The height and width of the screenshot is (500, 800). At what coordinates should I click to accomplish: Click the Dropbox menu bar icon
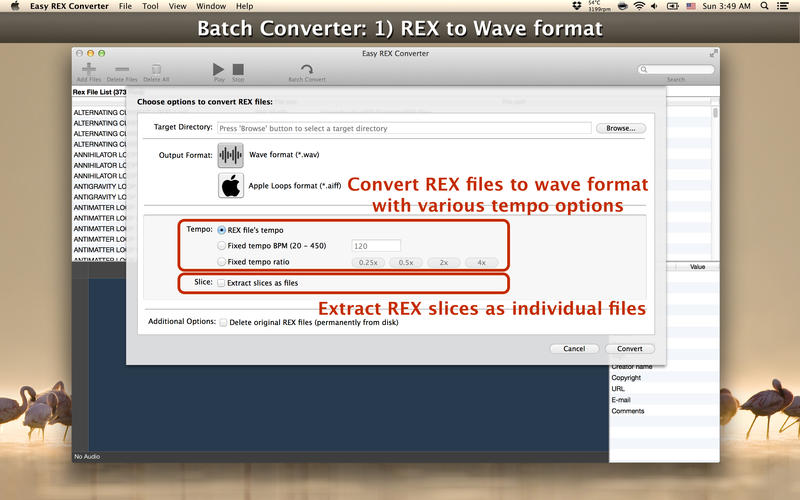[x=577, y=6]
